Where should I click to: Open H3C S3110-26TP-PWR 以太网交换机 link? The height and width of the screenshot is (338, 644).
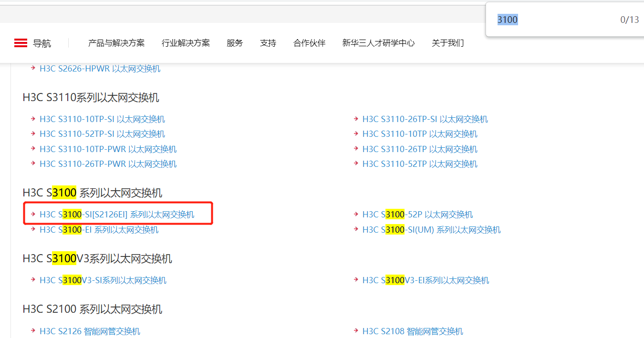tap(108, 164)
